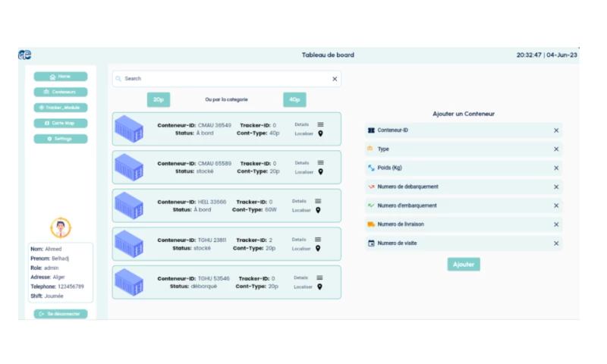This screenshot has width=607, height=364.
Task: Open hamburger details icon for HELL 33666
Action: [318, 201]
